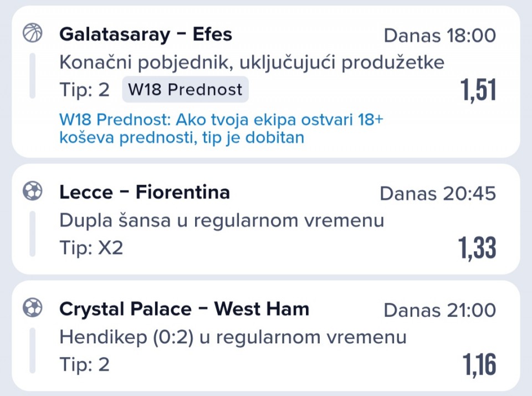Select the 1,16 odds value
Image resolution: width=532 pixels, height=396 pixels.
(x=479, y=364)
